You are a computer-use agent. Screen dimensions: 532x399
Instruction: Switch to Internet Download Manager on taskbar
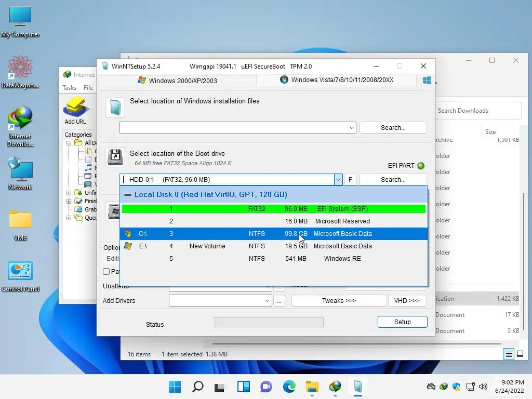335,387
